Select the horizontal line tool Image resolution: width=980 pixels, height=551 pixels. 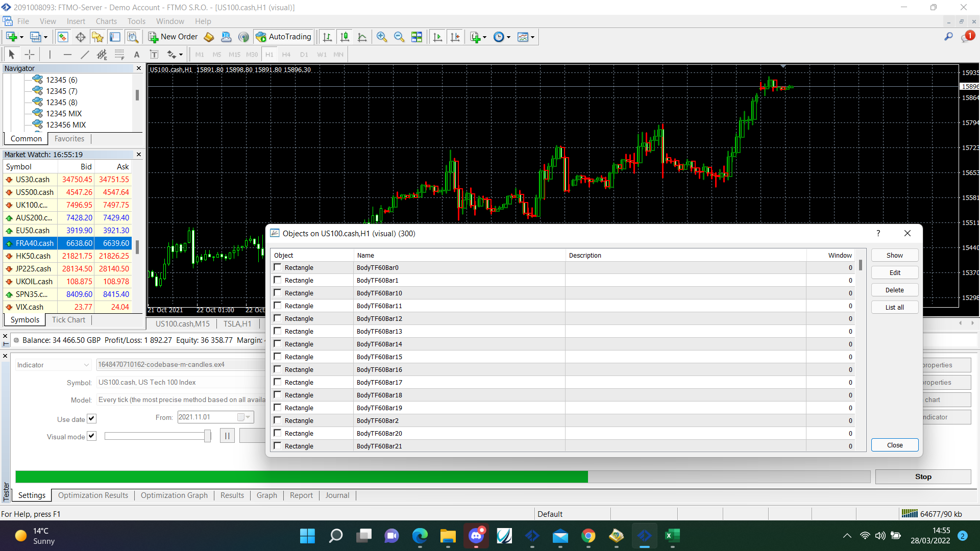(x=67, y=54)
